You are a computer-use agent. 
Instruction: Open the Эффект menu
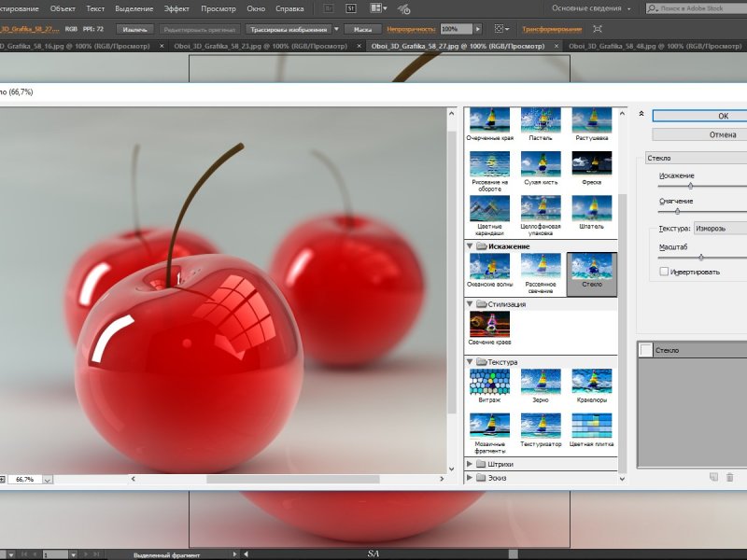click(176, 8)
